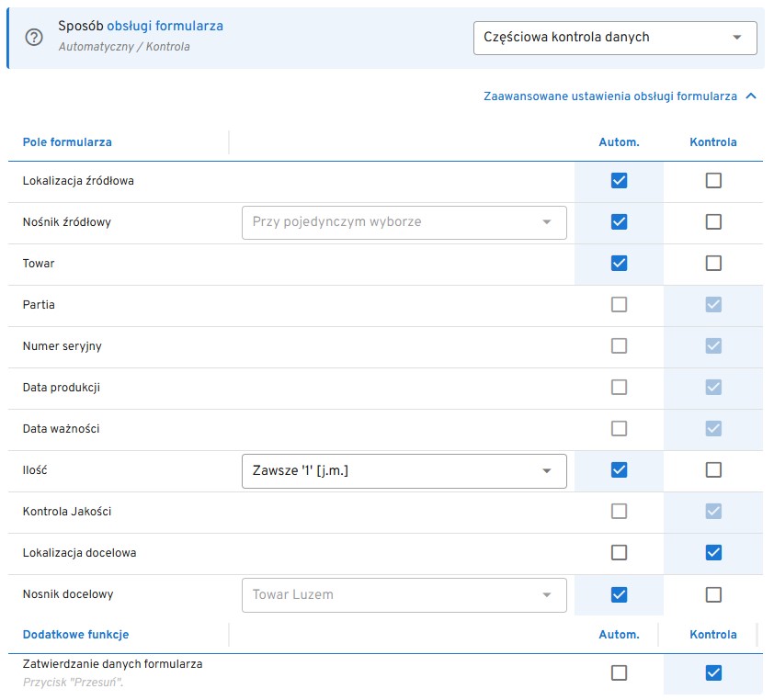
Task: Toggle Autom. checkbox for Towar
Action: (619, 264)
